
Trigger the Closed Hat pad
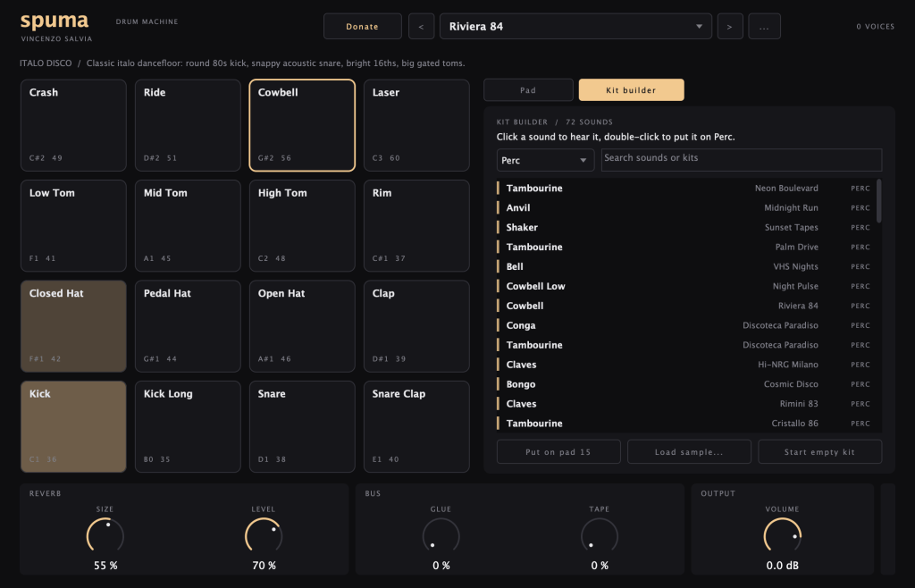73,326
